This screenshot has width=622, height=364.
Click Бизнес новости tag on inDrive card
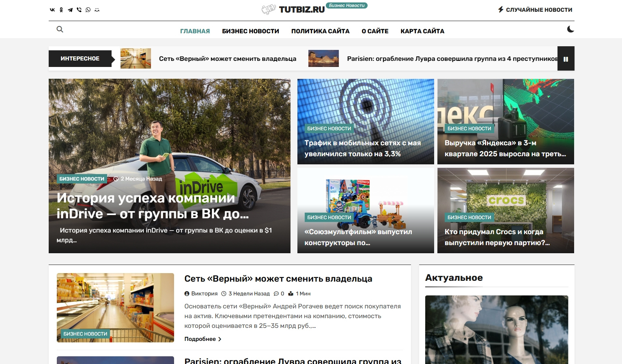82,179
